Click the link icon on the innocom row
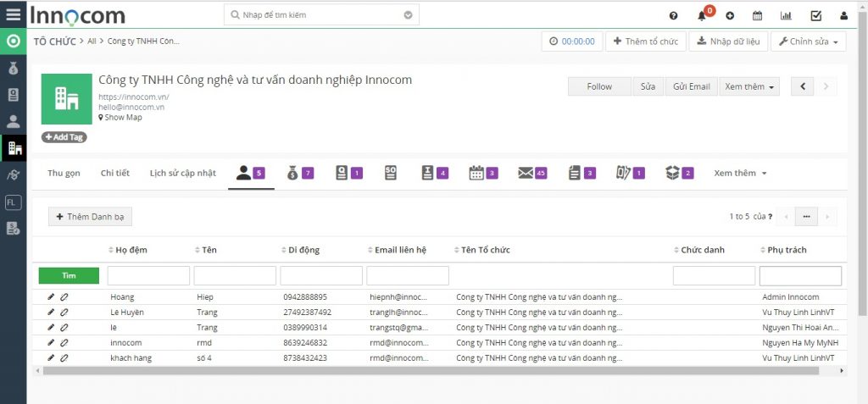This screenshot has width=868, height=404. pos(64,342)
